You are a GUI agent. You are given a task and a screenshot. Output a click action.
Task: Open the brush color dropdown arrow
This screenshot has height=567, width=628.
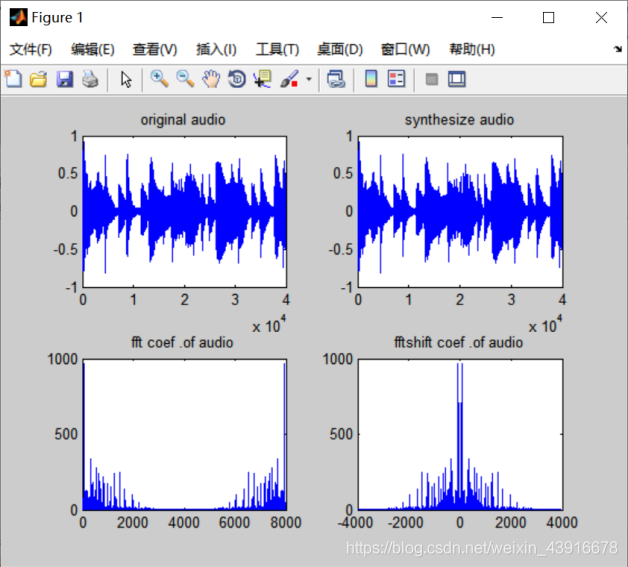pyautogui.click(x=309, y=79)
